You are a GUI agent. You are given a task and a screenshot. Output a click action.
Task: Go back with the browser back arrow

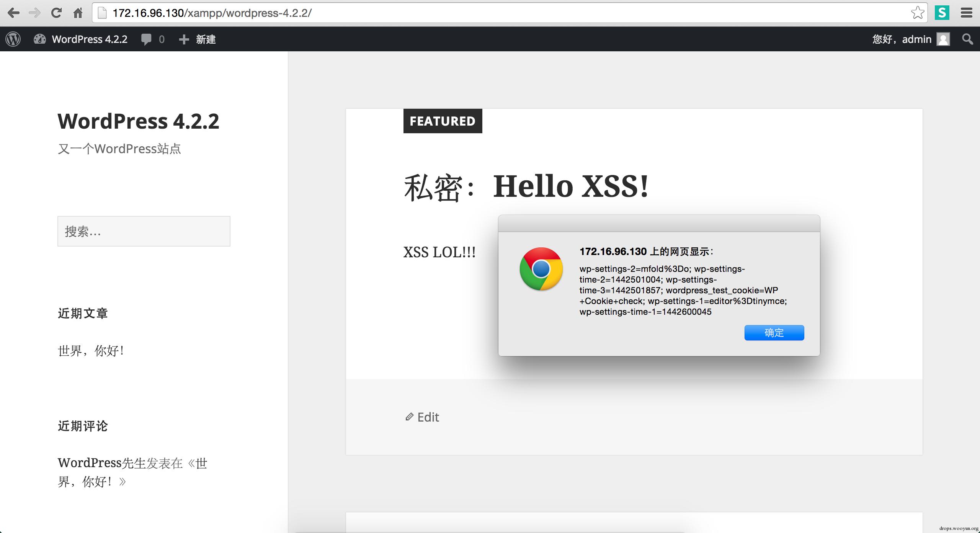(x=13, y=13)
